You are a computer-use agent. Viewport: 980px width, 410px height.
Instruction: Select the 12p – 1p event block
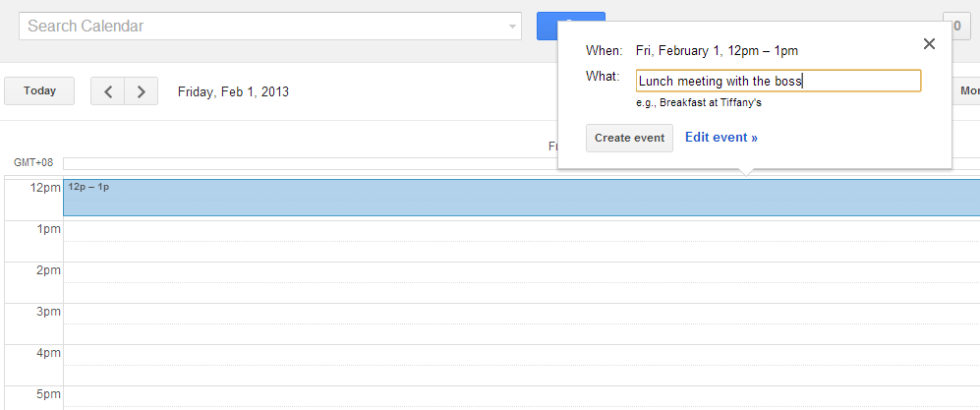pos(521,198)
